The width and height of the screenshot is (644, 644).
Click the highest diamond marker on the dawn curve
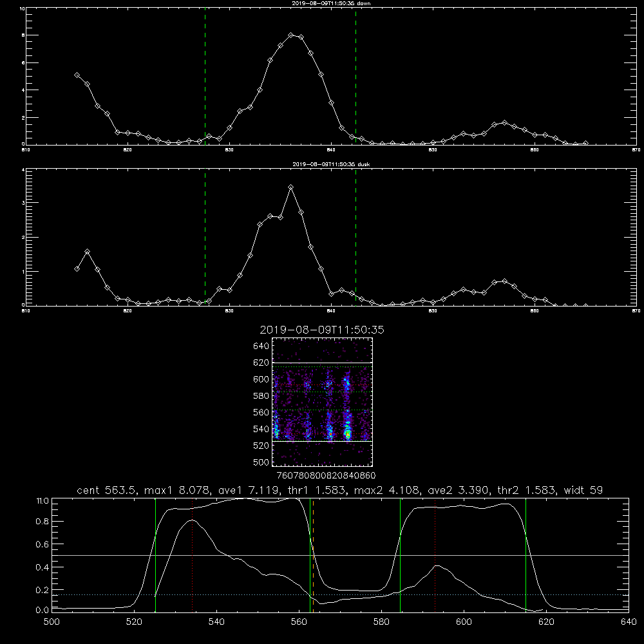tap(291, 35)
